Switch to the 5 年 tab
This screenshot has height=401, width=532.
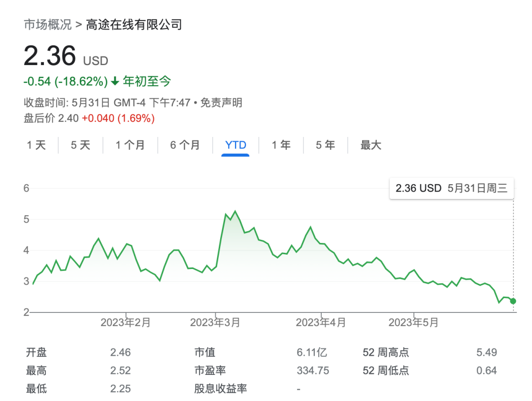pyautogui.click(x=325, y=145)
